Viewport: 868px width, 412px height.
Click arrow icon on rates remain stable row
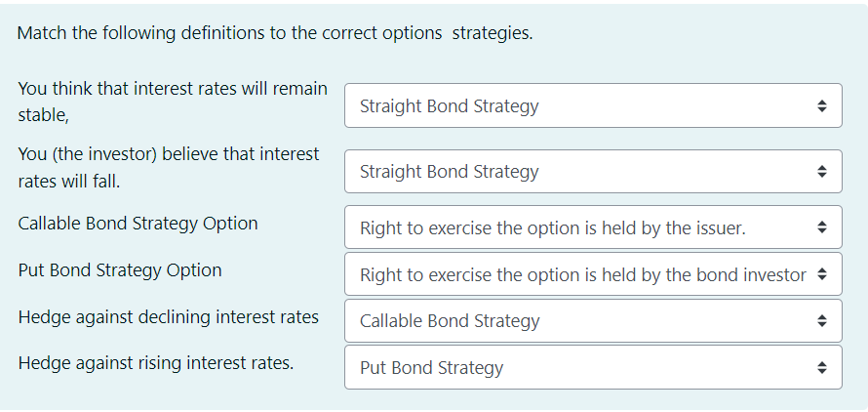pyautogui.click(x=821, y=105)
